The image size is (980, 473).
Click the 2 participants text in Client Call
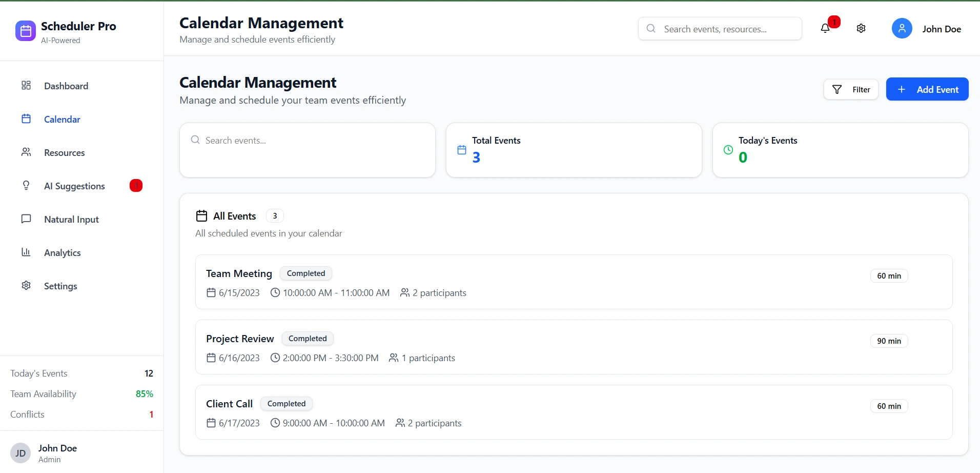tap(435, 423)
